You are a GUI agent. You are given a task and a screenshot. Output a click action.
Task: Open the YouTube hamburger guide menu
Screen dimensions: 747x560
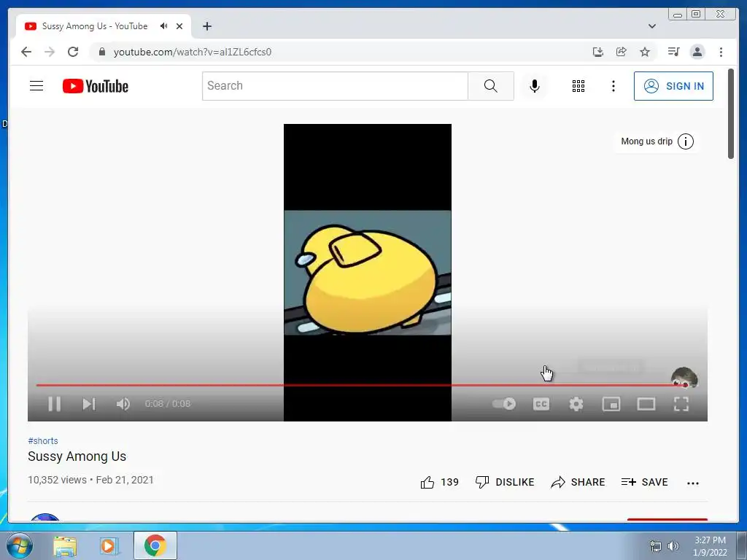pyautogui.click(x=36, y=86)
